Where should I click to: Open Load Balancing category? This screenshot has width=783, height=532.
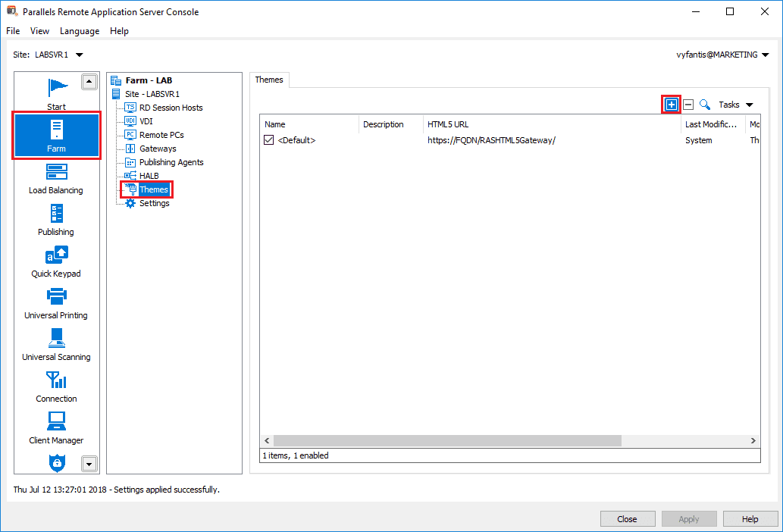tap(56, 179)
